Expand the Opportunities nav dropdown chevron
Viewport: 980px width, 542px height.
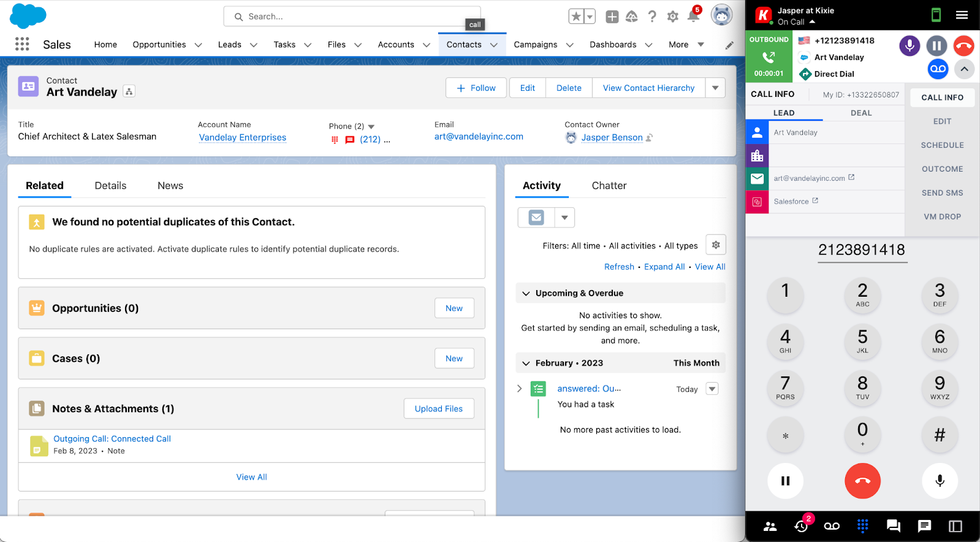click(198, 45)
